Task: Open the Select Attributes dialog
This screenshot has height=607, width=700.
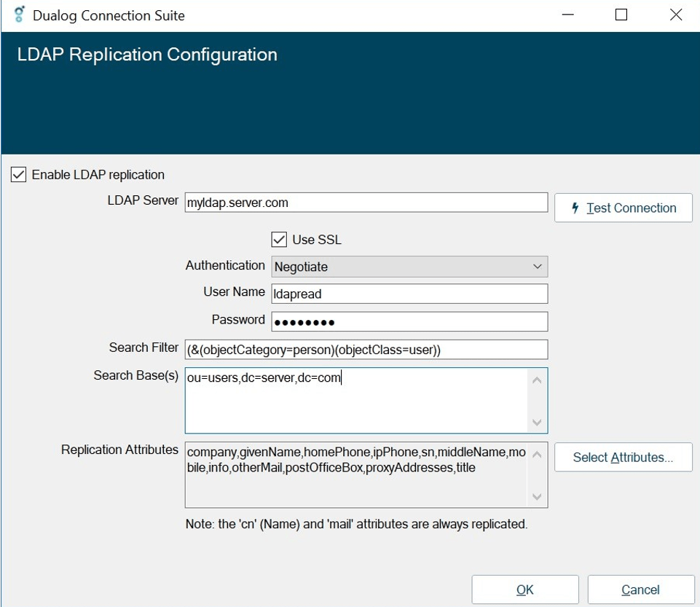Action: tap(623, 457)
